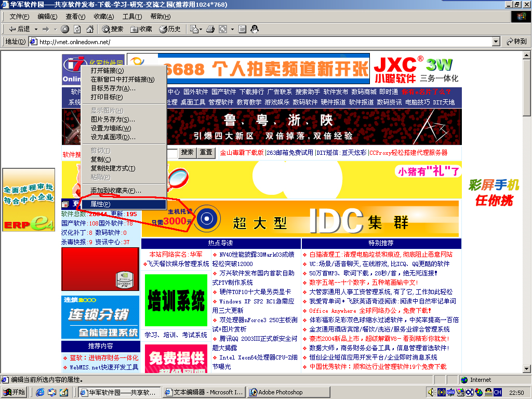532x399 pixels.
Task: Click the vertical scrollbar up arrow
Action: pyautogui.click(x=527, y=55)
